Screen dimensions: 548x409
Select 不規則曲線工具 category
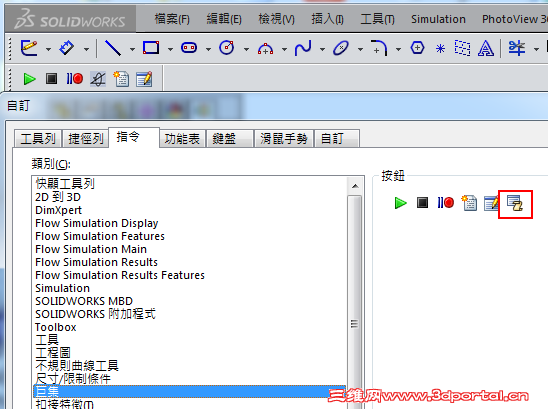coord(190,366)
